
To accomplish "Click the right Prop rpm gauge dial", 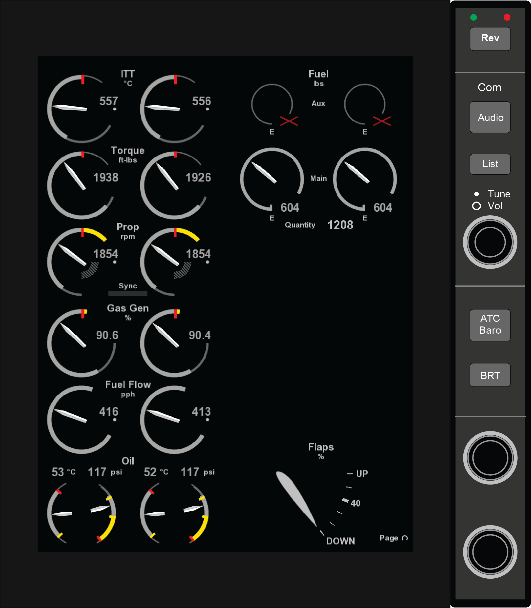I will point(175,262).
